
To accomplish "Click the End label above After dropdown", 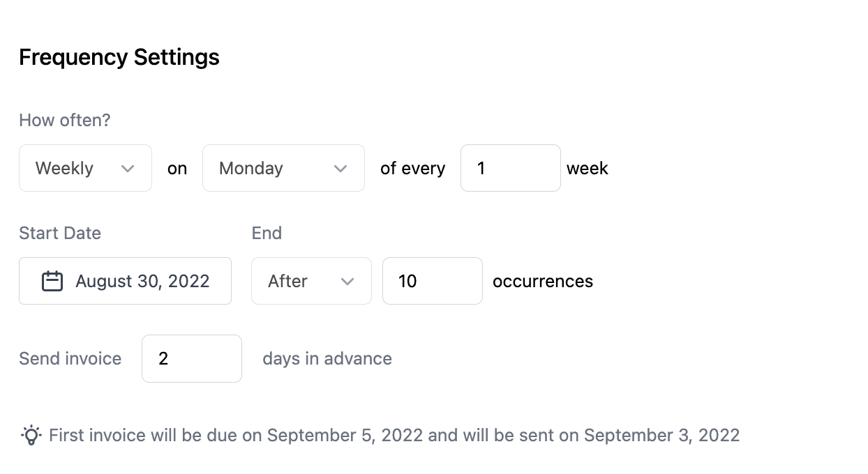I will 267,233.
